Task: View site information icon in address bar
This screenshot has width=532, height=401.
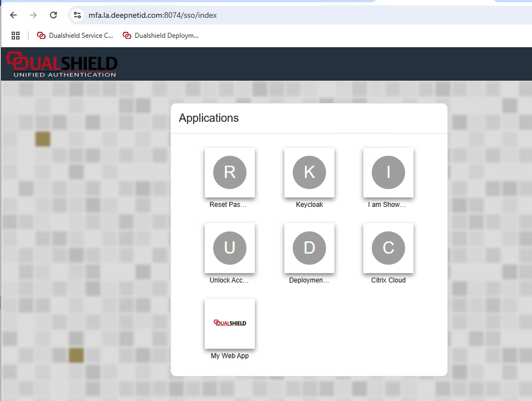Action: pyautogui.click(x=78, y=15)
